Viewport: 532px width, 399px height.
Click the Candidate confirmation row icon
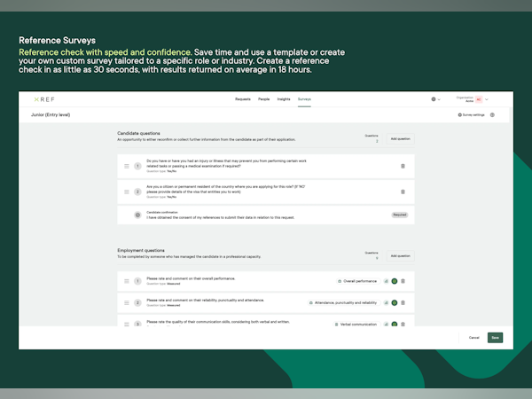[137, 215]
